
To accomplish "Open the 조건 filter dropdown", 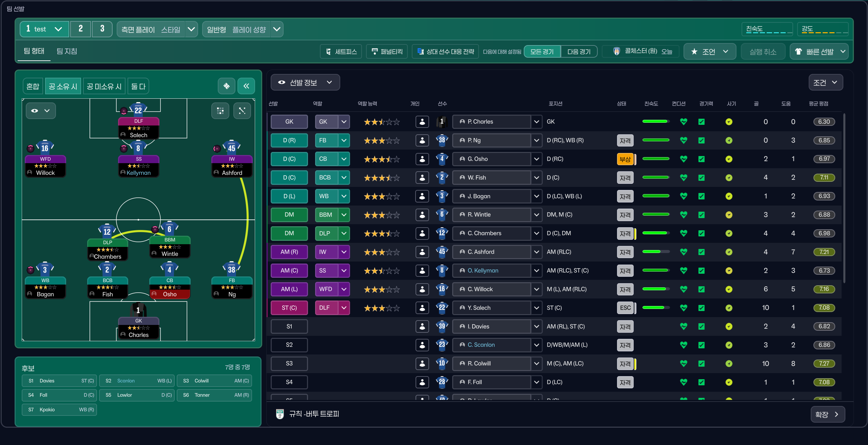I will 826,82.
